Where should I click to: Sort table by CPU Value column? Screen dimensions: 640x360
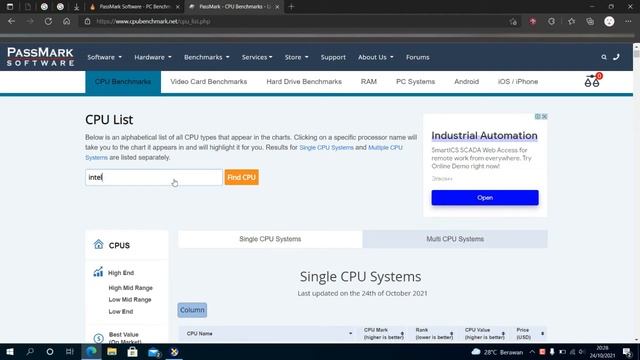coord(485,333)
